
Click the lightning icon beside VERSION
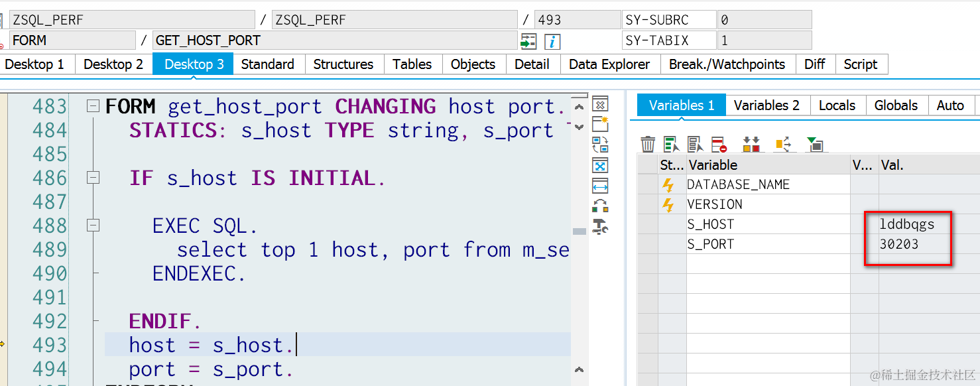pyautogui.click(x=668, y=205)
